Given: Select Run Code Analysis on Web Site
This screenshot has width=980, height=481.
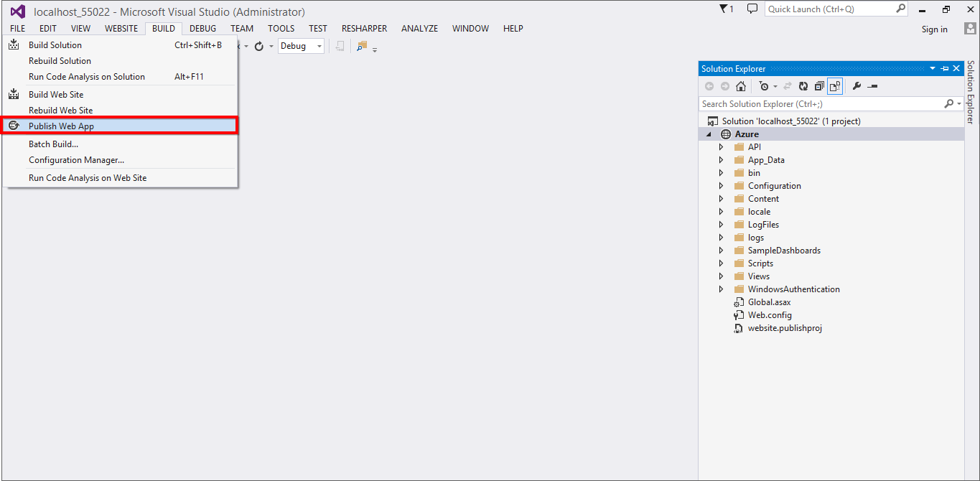Looking at the screenshot, I should pyautogui.click(x=120, y=178).
